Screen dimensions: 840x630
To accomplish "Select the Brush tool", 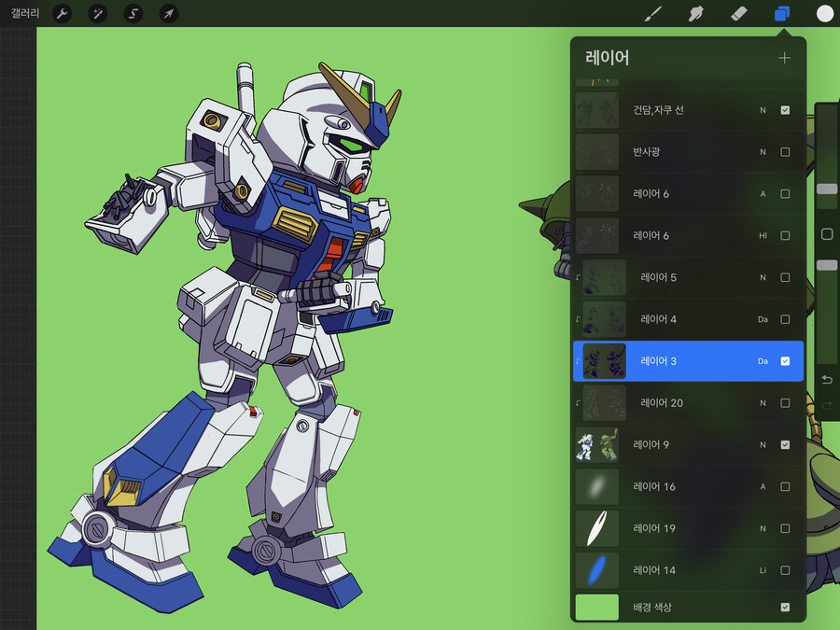I will point(652,13).
